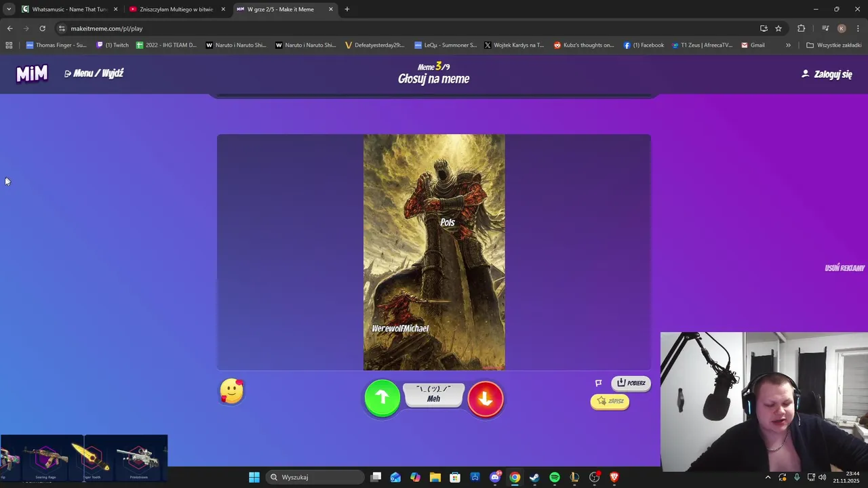Viewport: 868px width, 488px height.
Task: Click the address bar URL
Action: [x=106, y=28]
